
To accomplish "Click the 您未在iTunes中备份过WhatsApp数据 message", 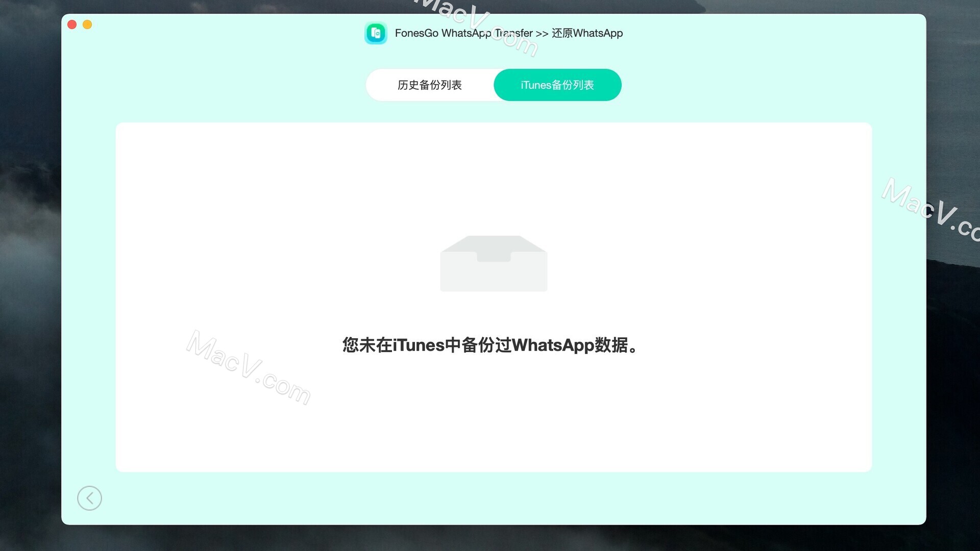I will (x=489, y=345).
